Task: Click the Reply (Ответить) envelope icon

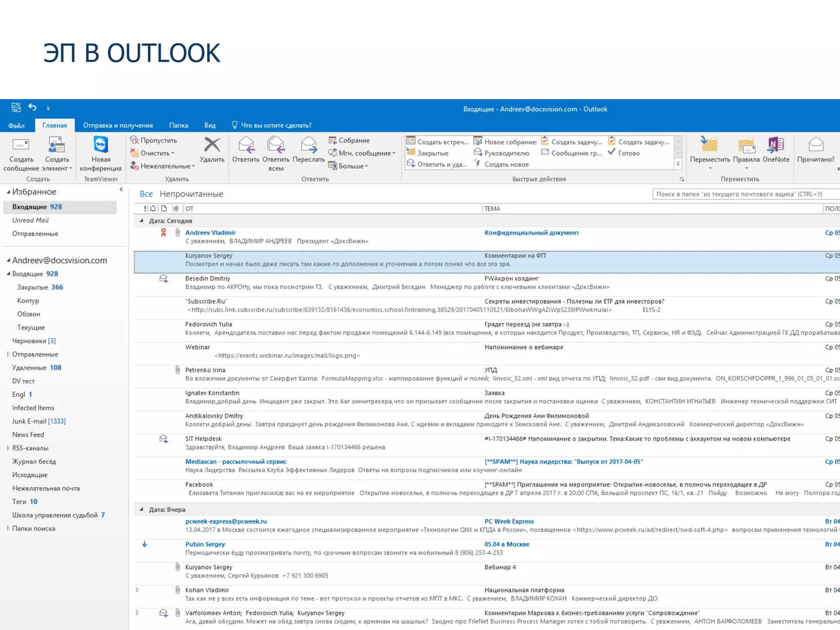Action: [x=246, y=145]
